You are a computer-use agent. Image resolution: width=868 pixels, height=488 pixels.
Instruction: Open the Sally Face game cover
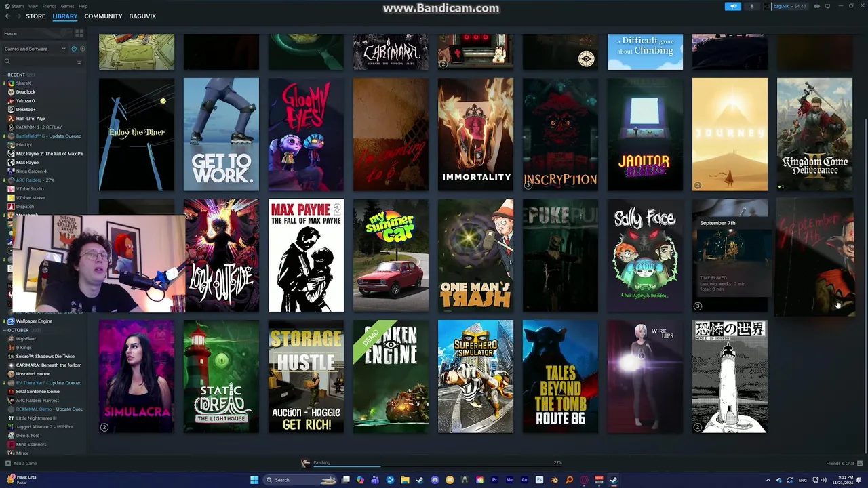pos(645,256)
